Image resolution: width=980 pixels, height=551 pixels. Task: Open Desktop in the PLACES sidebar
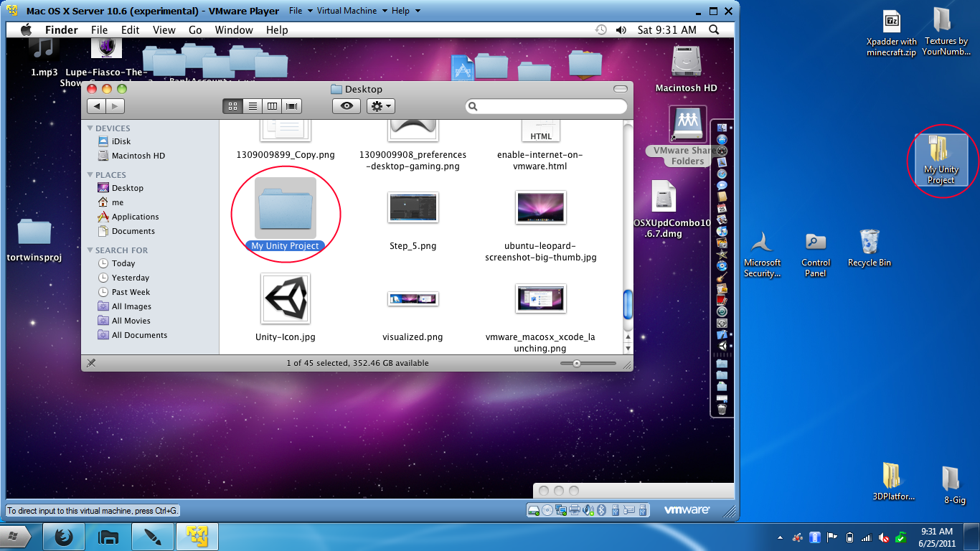click(x=127, y=188)
